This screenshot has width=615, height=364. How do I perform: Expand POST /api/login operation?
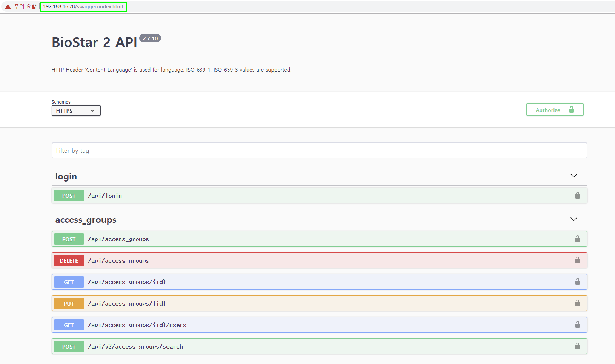click(x=319, y=196)
